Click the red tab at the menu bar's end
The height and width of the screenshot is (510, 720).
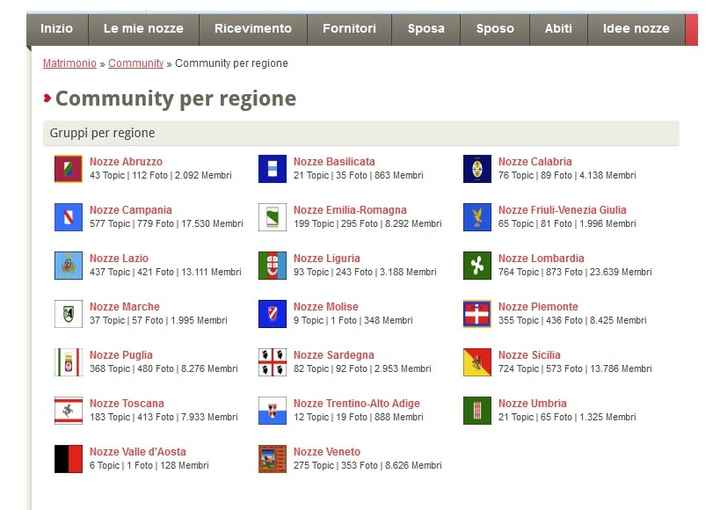click(691, 29)
